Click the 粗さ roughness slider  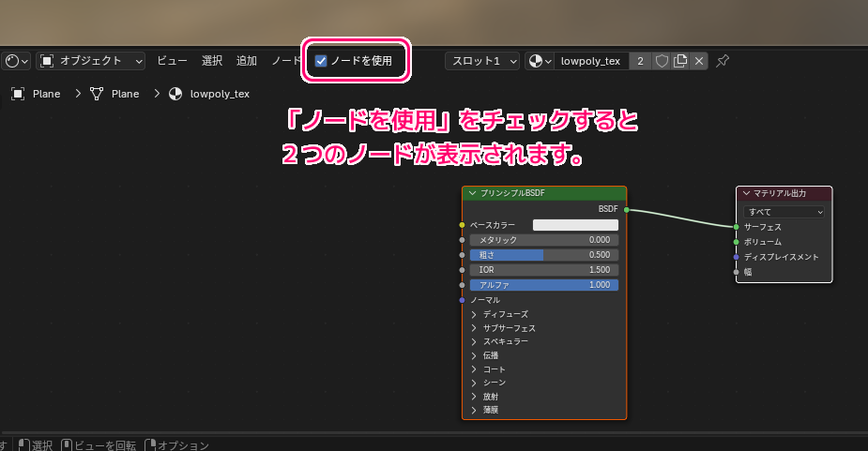tap(544, 255)
